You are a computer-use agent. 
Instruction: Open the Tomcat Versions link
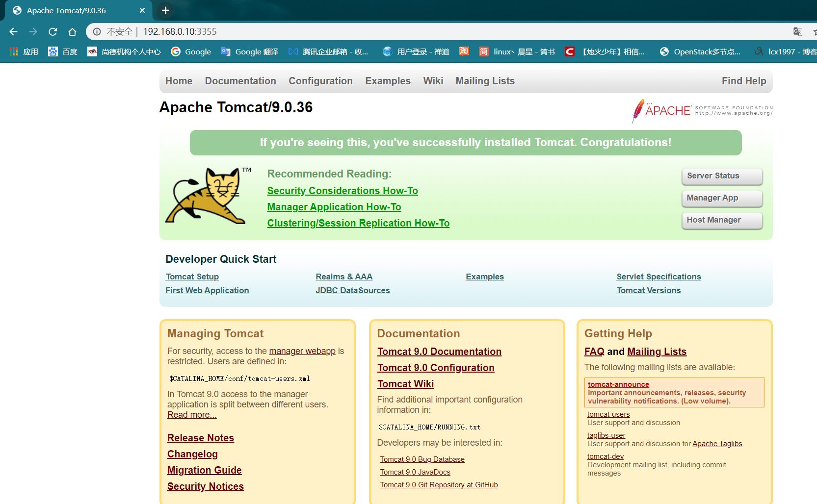pos(649,290)
